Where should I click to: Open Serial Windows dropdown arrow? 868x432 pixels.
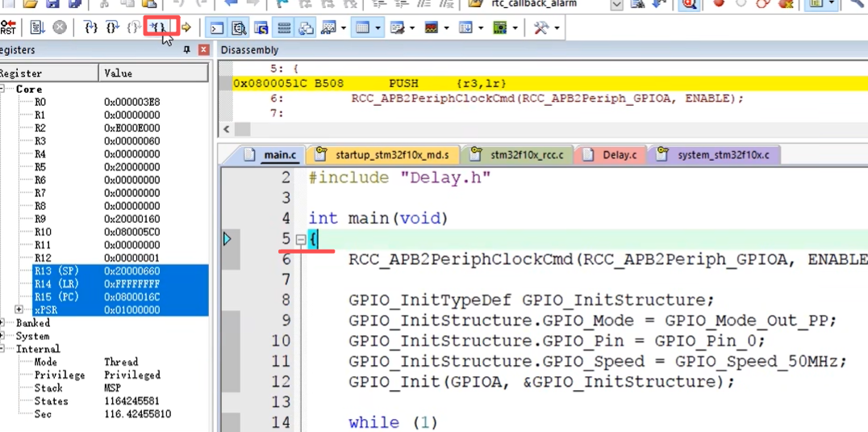coord(411,27)
